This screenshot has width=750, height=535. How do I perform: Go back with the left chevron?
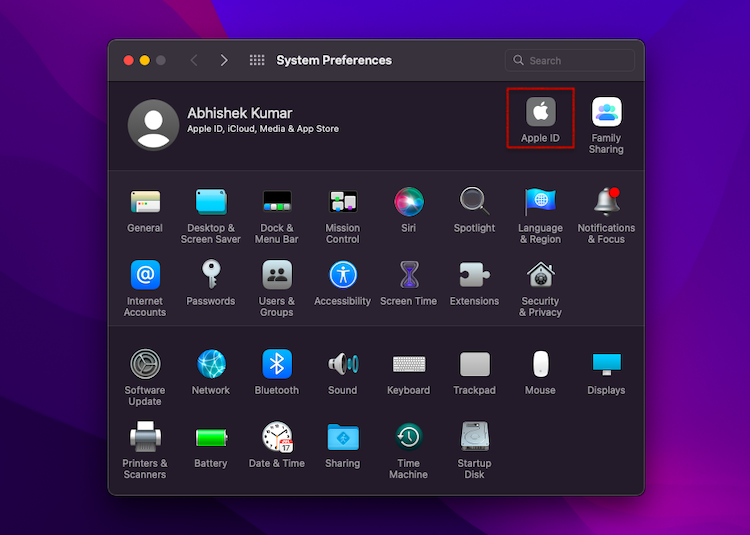coord(194,60)
